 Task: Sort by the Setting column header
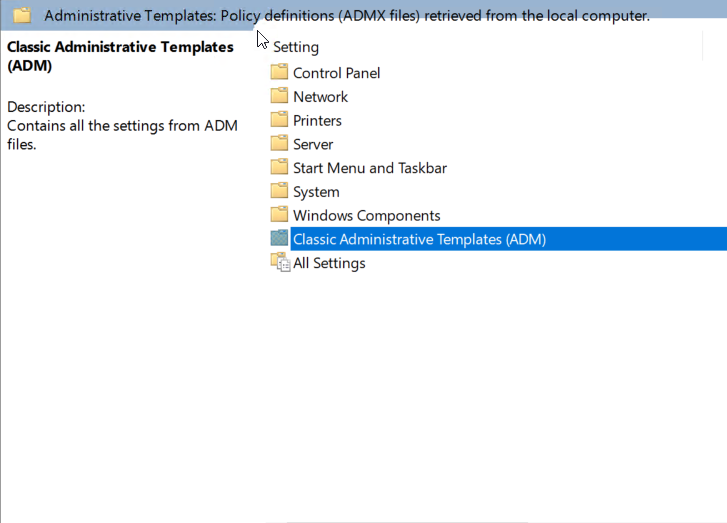tap(296, 47)
